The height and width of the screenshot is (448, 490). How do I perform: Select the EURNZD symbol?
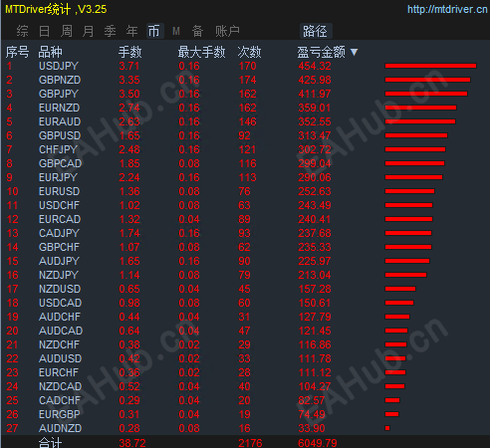(x=59, y=108)
